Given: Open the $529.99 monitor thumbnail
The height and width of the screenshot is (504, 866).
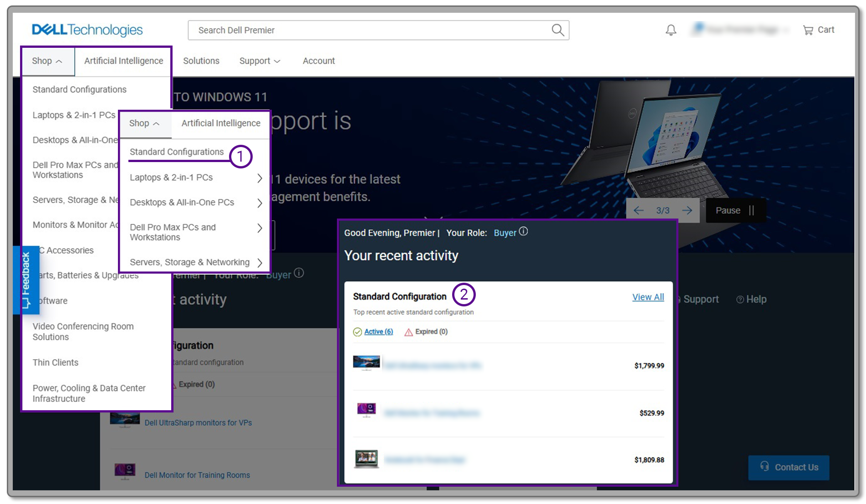Looking at the screenshot, I should (x=367, y=410).
